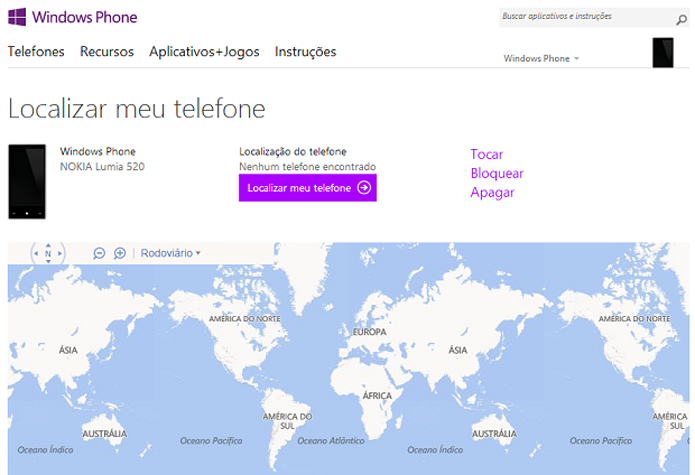Open the Aplicativos+Jogos menu
This screenshot has height=475, width=695.
point(204,52)
